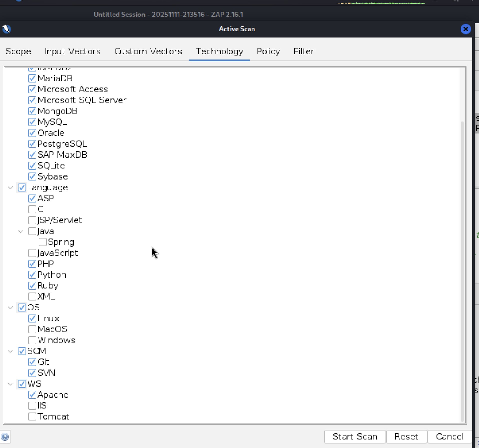This screenshot has width=479, height=448.
Task: Toggle the MySQL checkbox
Action: (x=32, y=122)
